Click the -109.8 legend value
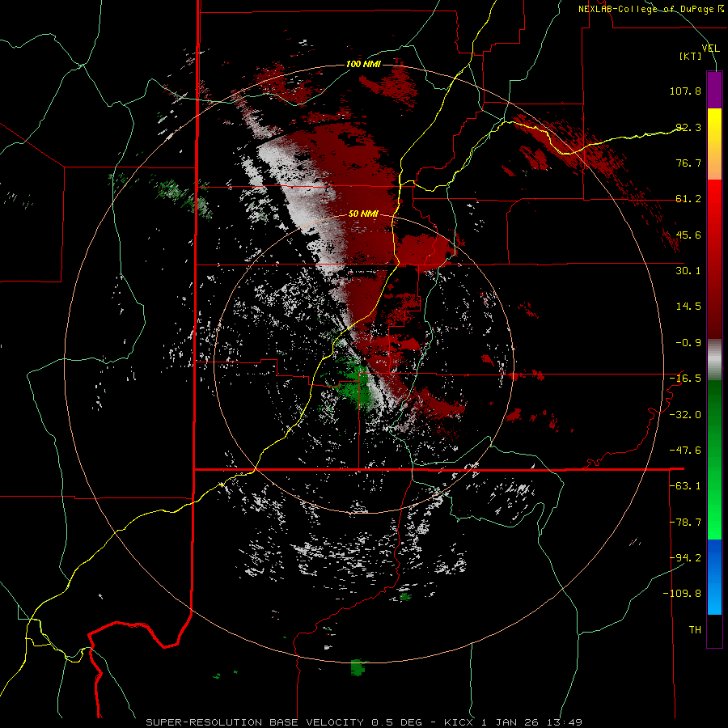Screen dimensions: 728x728 [x=682, y=594]
